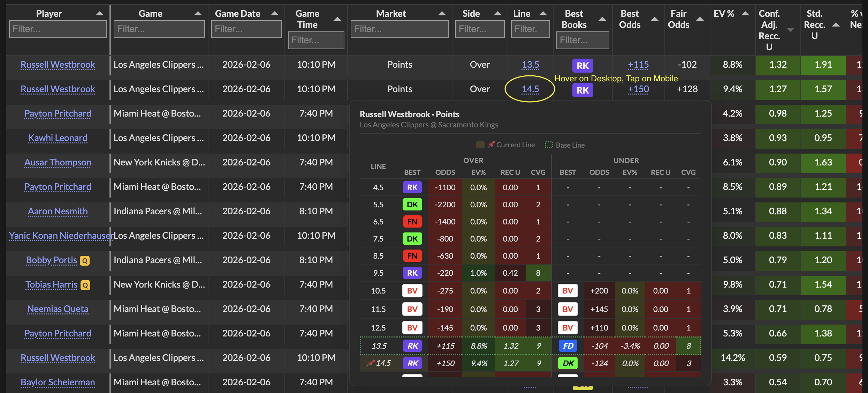
Task: Sort by the Game Date column header
Action: pos(237,14)
